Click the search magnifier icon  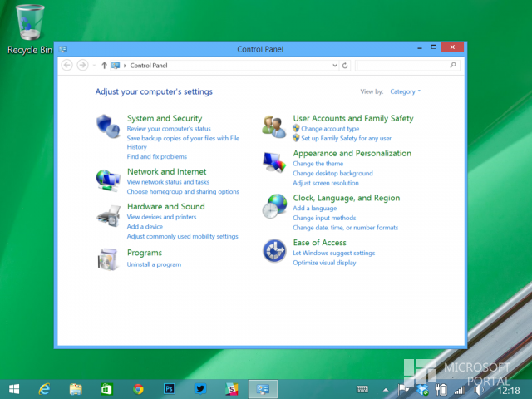pos(453,65)
